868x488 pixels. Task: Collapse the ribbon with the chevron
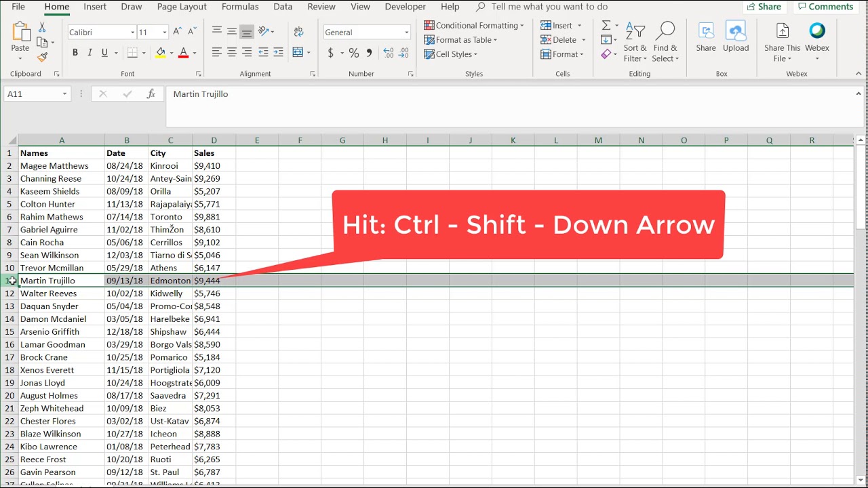coord(860,75)
